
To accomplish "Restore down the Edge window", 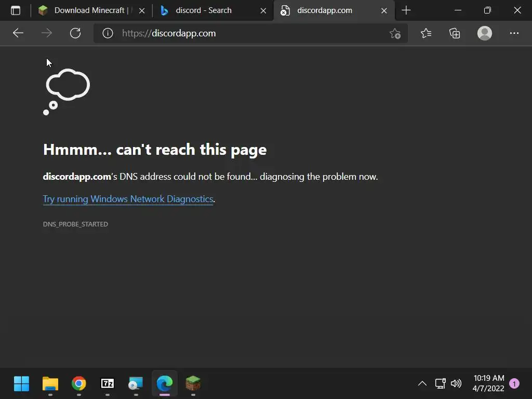I will tap(487, 10).
